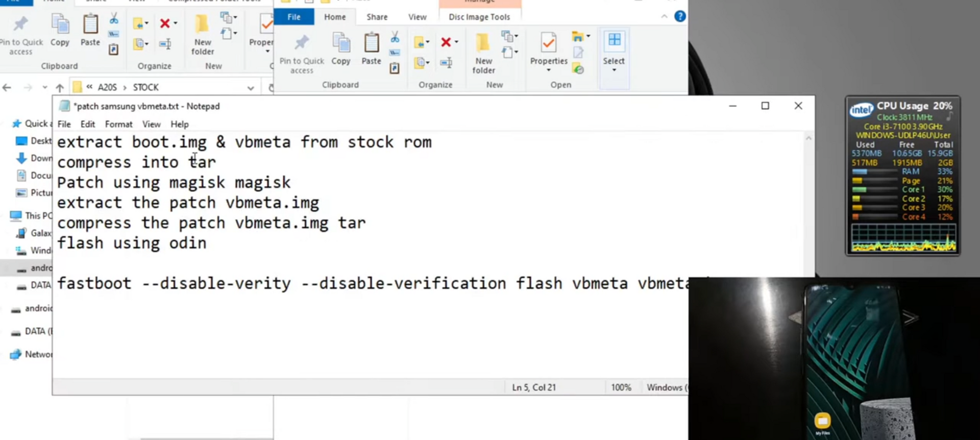Select This PC in the navigation pane
Viewport: 980px width, 440px height.
(31, 215)
